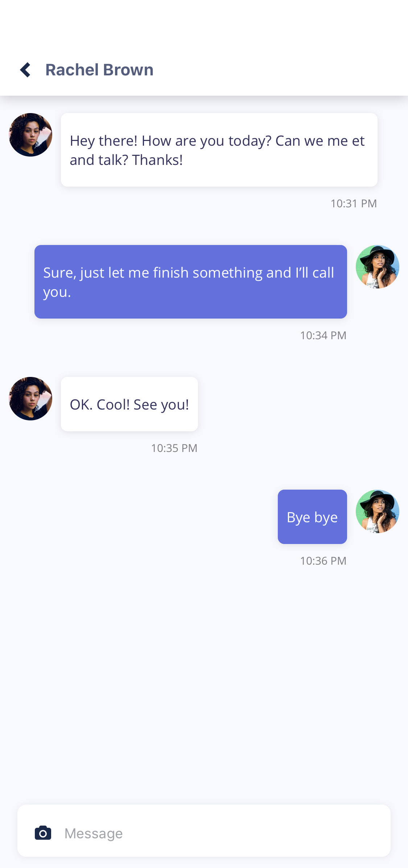
Task: Select the 'Sure, just let me finish' bubble
Action: (191, 282)
